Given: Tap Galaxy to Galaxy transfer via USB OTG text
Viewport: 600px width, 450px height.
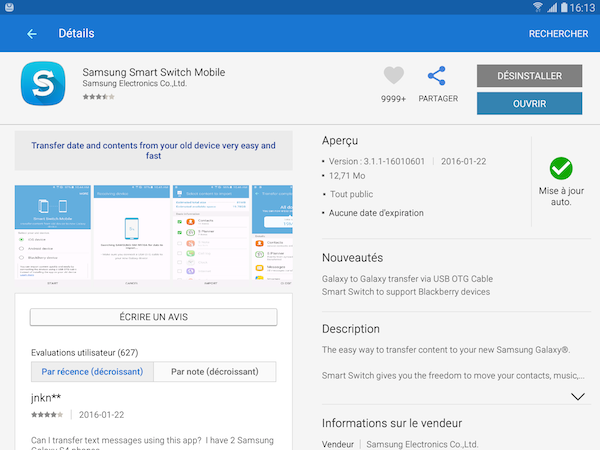Looking at the screenshot, I should click(407, 279).
